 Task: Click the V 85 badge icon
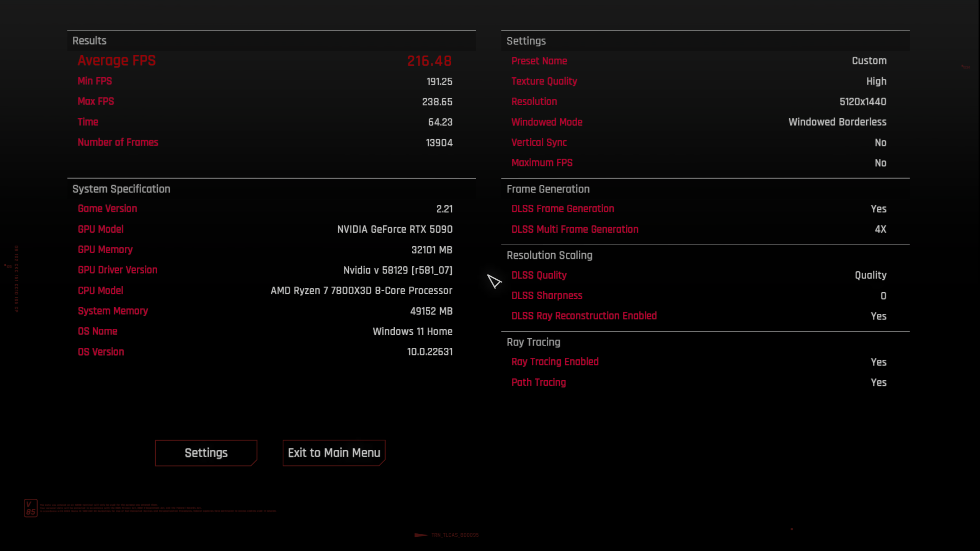point(31,508)
